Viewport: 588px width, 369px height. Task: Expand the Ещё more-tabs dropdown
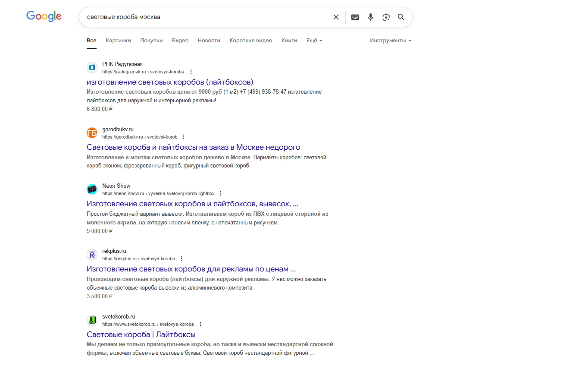[x=314, y=41]
